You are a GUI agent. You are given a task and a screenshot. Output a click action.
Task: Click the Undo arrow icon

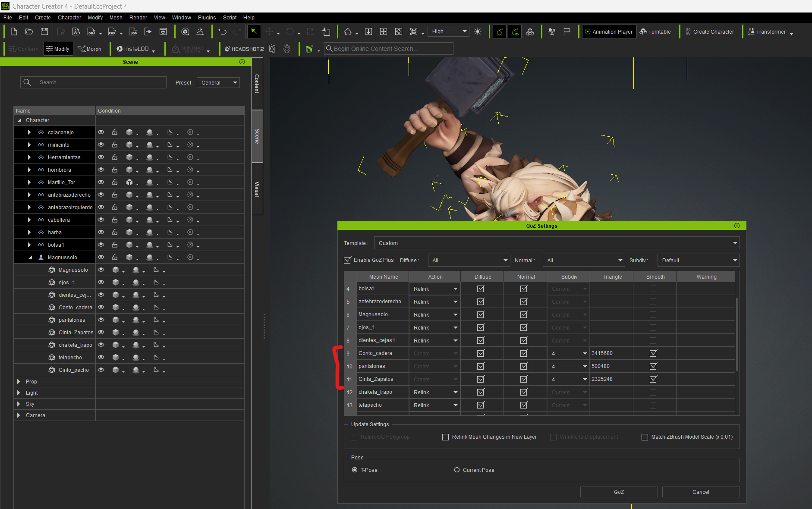coord(222,31)
